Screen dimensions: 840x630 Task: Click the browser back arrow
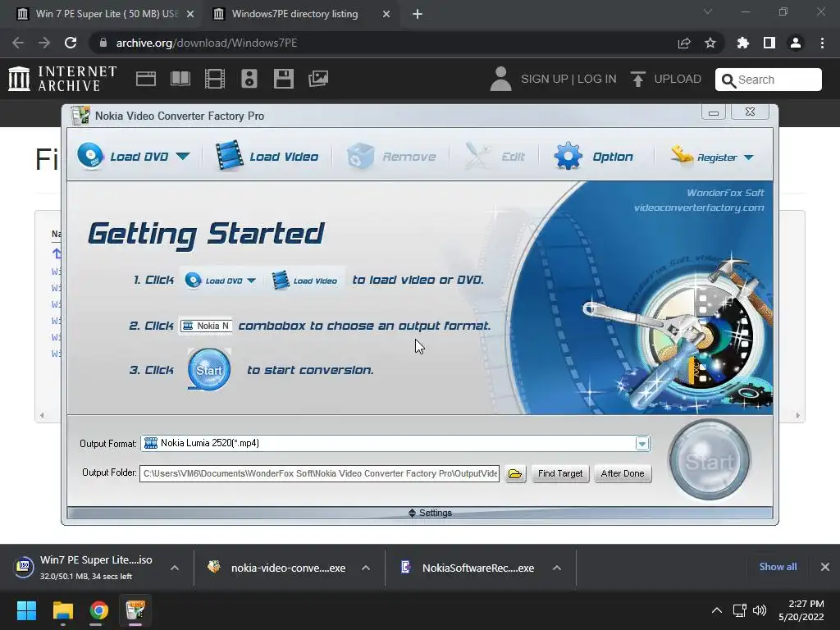click(x=18, y=43)
